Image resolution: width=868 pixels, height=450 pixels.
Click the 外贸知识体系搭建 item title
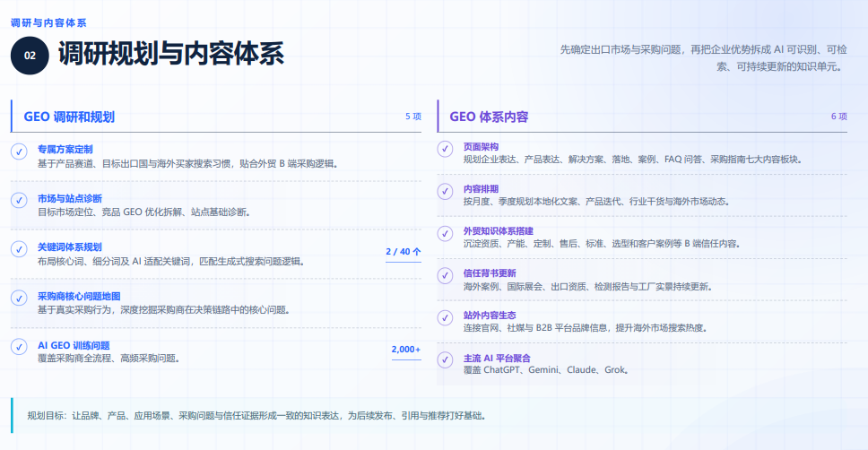499,230
